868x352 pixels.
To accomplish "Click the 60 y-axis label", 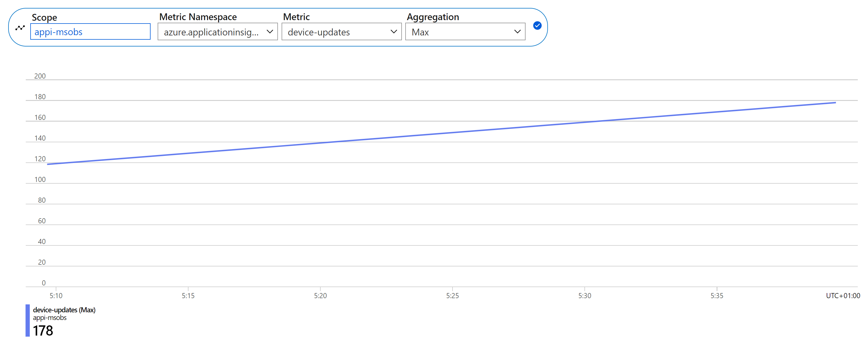I will [42, 221].
